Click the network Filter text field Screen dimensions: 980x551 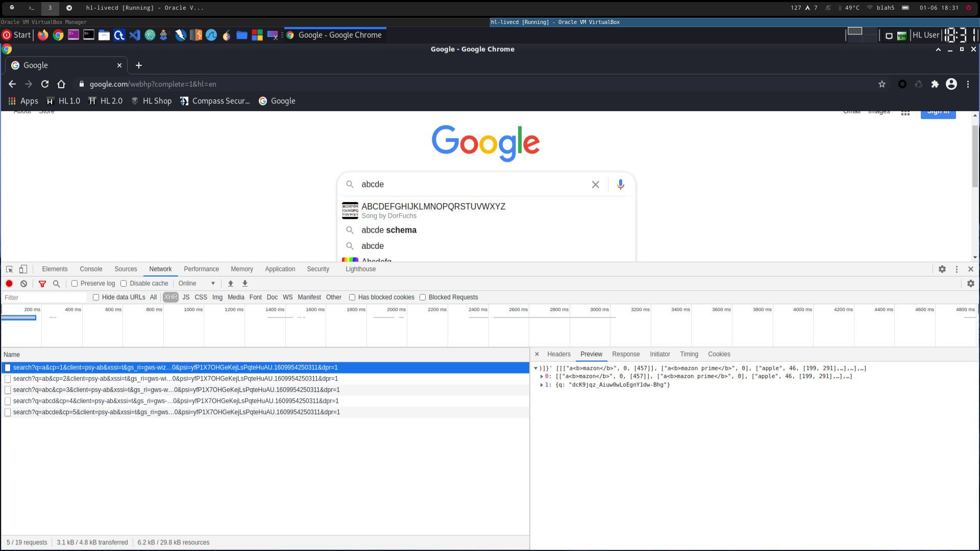coord(45,297)
